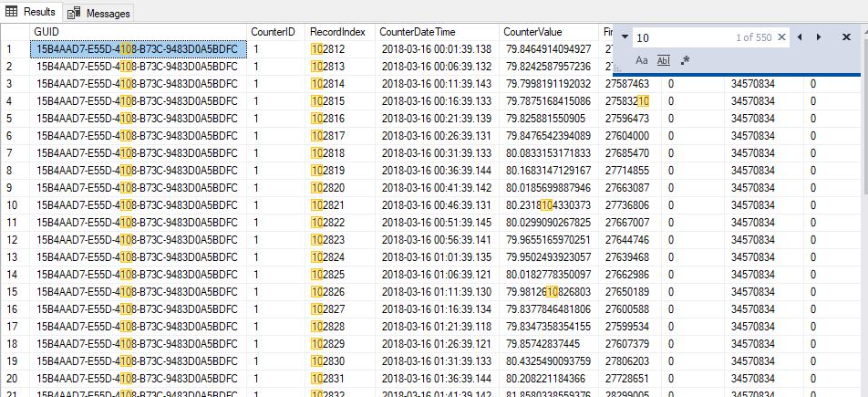Click CounterValue 80.4325490093759
The width and height of the screenshot is (868, 397).
click(549, 361)
